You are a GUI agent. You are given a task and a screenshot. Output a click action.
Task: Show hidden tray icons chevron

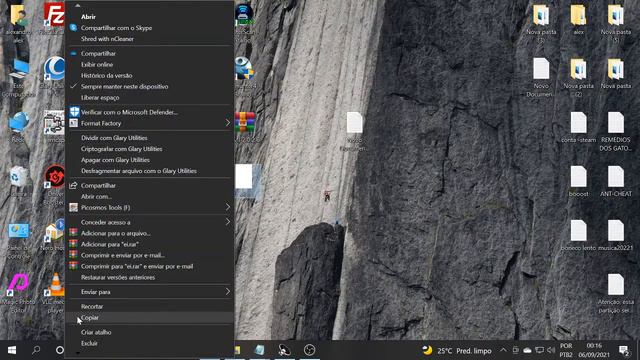click(x=503, y=350)
